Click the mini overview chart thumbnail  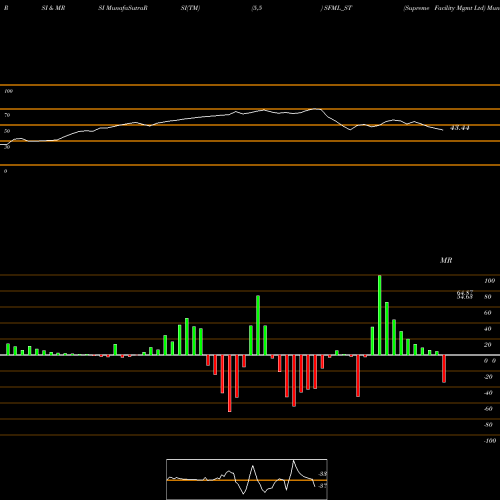coord(247,479)
